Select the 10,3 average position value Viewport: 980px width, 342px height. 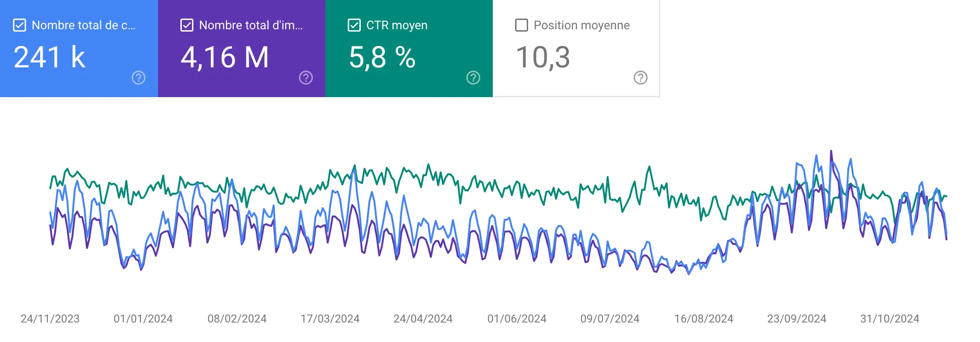(543, 58)
